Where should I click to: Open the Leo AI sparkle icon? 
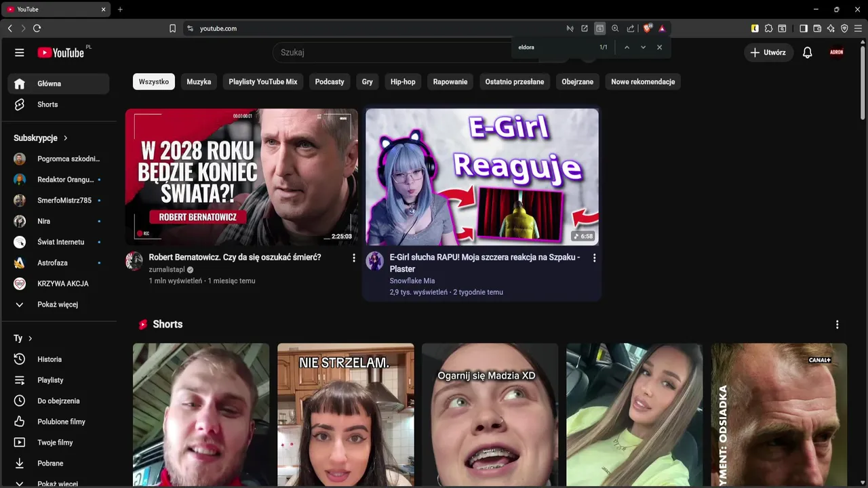point(831,28)
